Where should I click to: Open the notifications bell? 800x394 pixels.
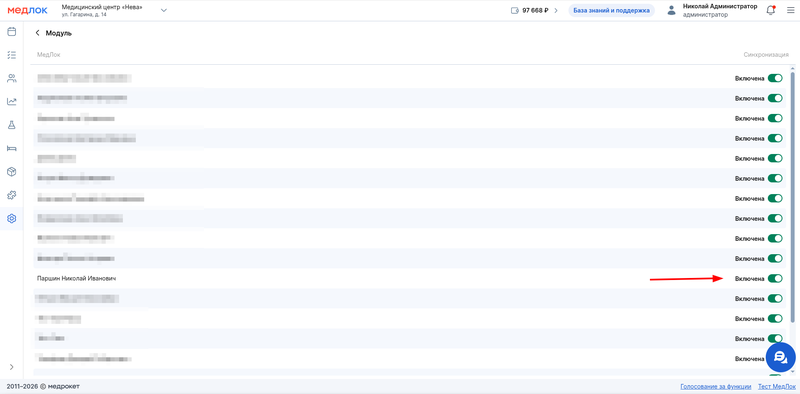click(770, 10)
